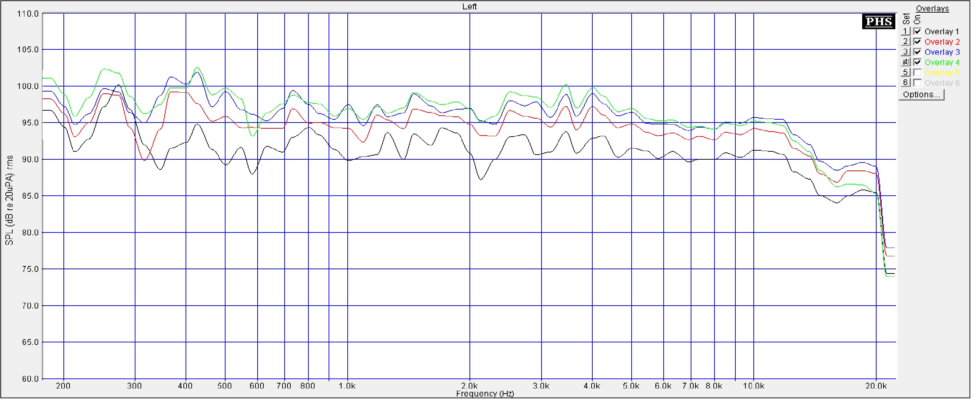This screenshot has width=980, height=408.
Task: Uncheck the Overlay 2 checkbox
Action: (917, 42)
